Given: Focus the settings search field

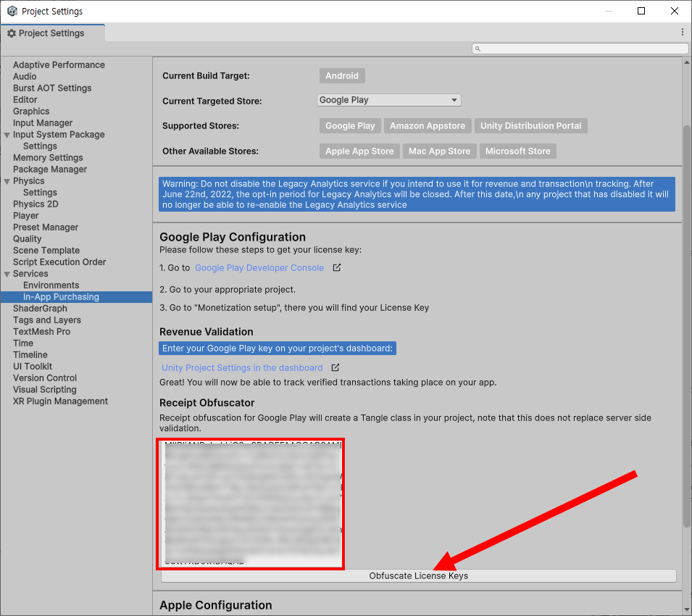Looking at the screenshot, I should tap(580, 49).
